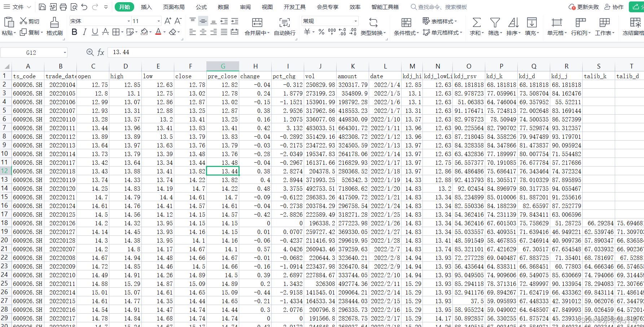This screenshot has height=327, width=644.
Task: Click the Select All corner triangle
Action: click(x=6, y=66)
